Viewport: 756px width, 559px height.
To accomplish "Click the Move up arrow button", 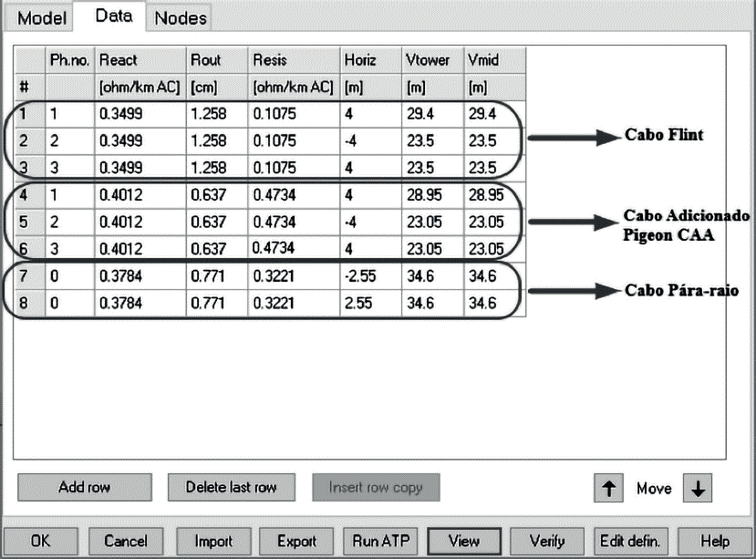I will (608, 489).
